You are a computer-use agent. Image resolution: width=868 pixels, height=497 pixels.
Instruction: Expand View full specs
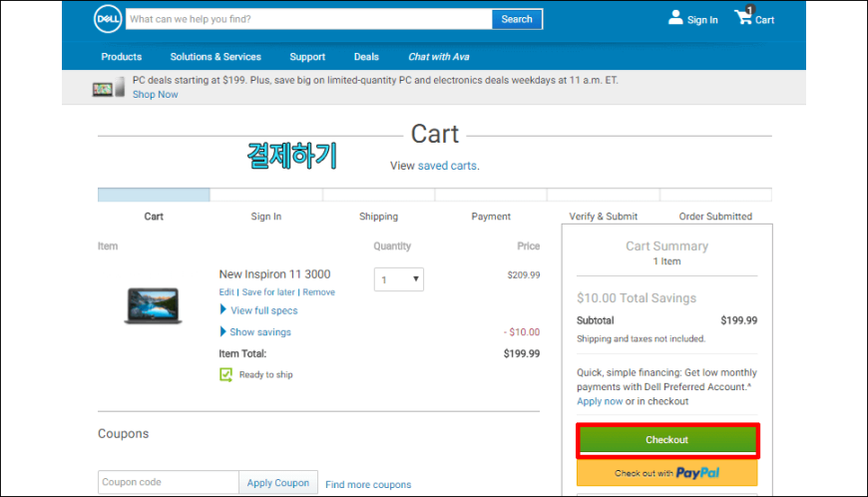point(259,310)
